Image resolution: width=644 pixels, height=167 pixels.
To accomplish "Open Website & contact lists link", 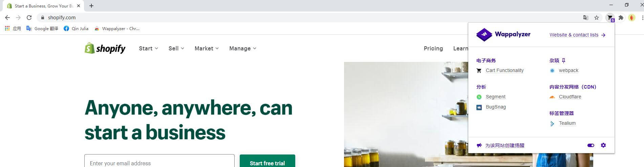I will point(577,35).
